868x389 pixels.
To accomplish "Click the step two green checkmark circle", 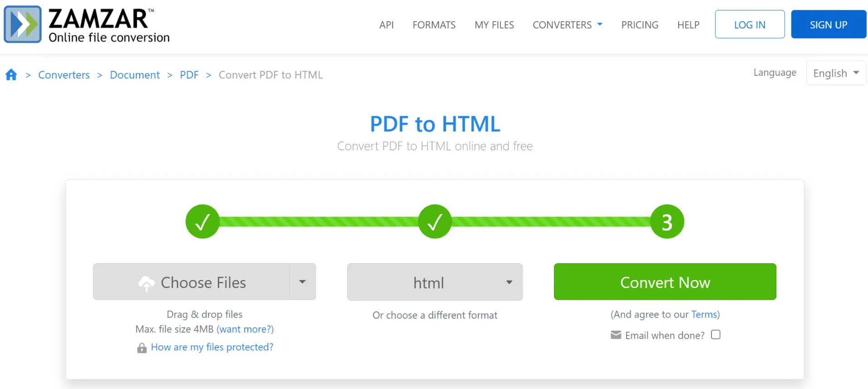I will point(435,222).
